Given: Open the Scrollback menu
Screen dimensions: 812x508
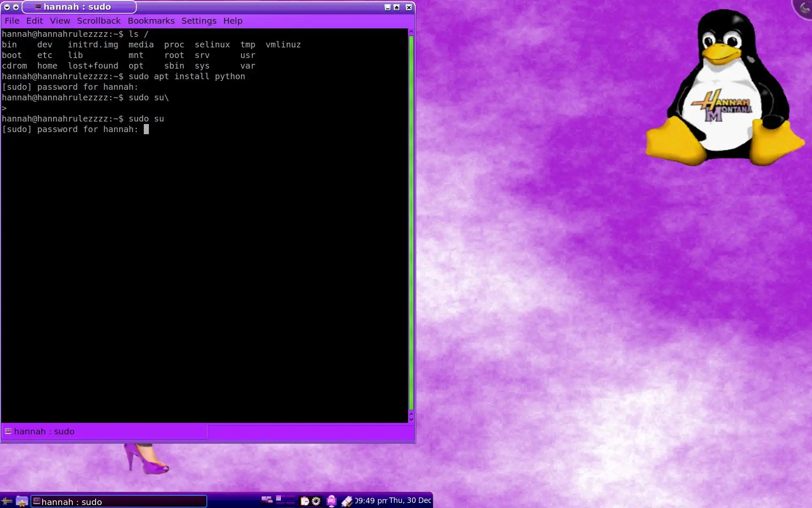Looking at the screenshot, I should click(99, 21).
